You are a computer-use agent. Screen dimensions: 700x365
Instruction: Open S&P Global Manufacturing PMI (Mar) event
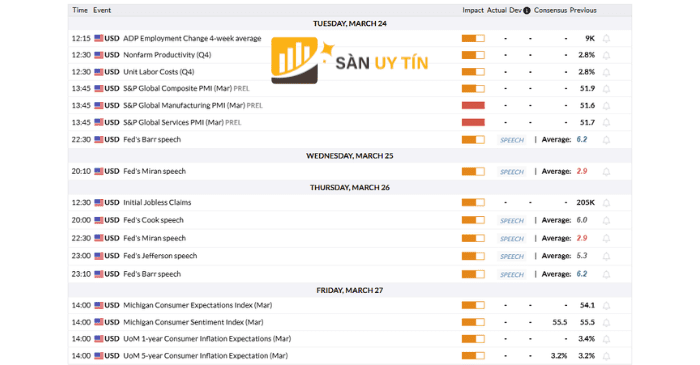(x=193, y=105)
